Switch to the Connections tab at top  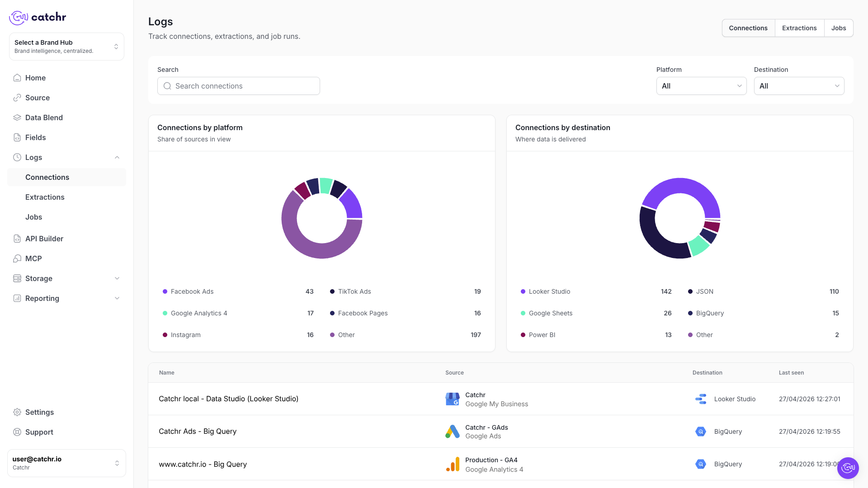coord(748,28)
